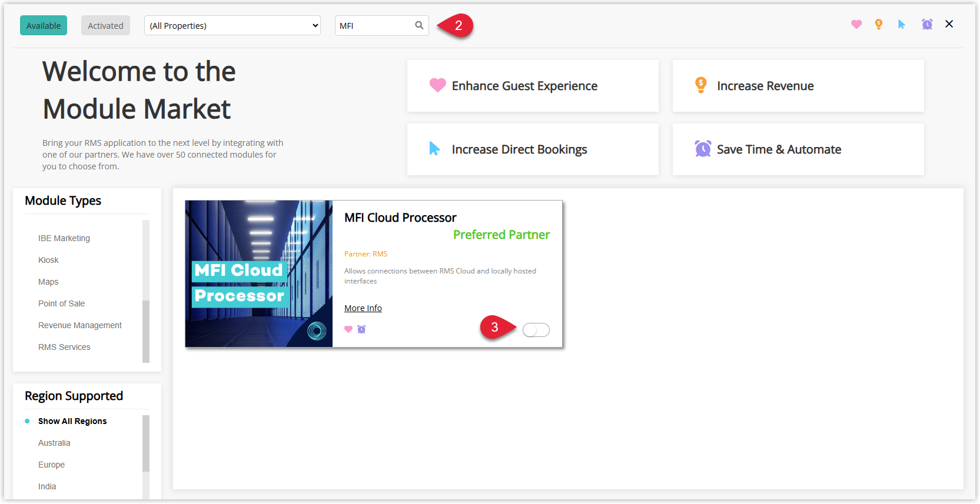Click the alarm clock icon on MFI Cloud Processor card
Screen dimensions: 980x504
361,329
